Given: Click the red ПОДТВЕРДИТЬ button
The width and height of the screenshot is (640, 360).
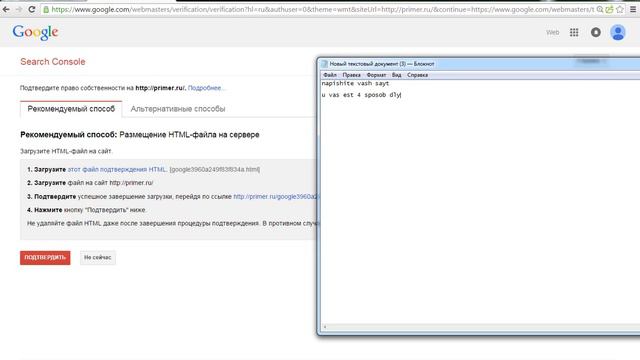Looking at the screenshot, I should (x=45, y=258).
